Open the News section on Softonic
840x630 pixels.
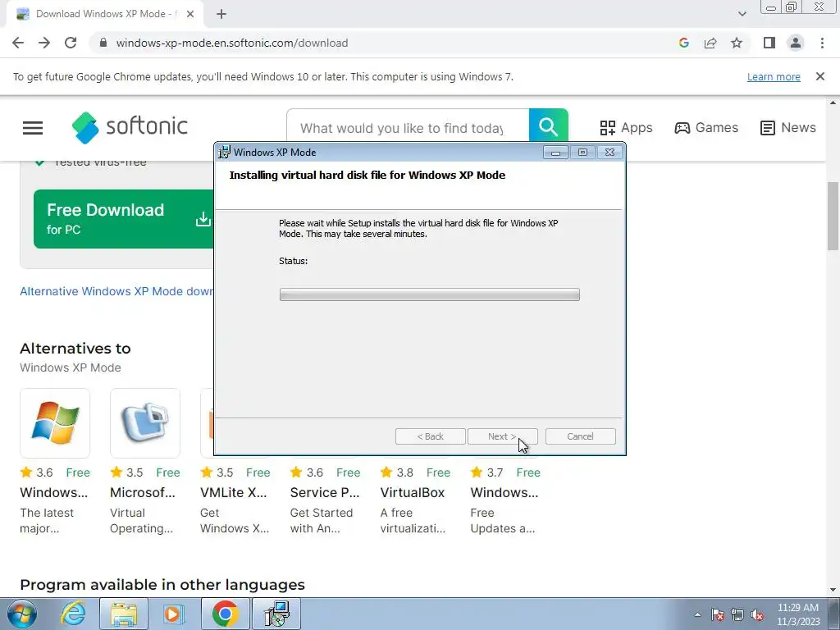pyautogui.click(x=787, y=127)
